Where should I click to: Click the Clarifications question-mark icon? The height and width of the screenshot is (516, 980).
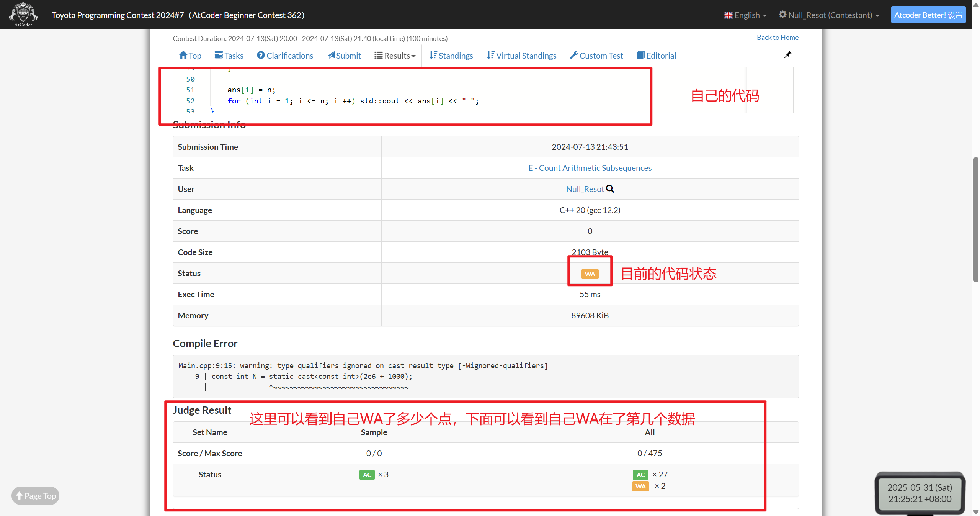261,55
